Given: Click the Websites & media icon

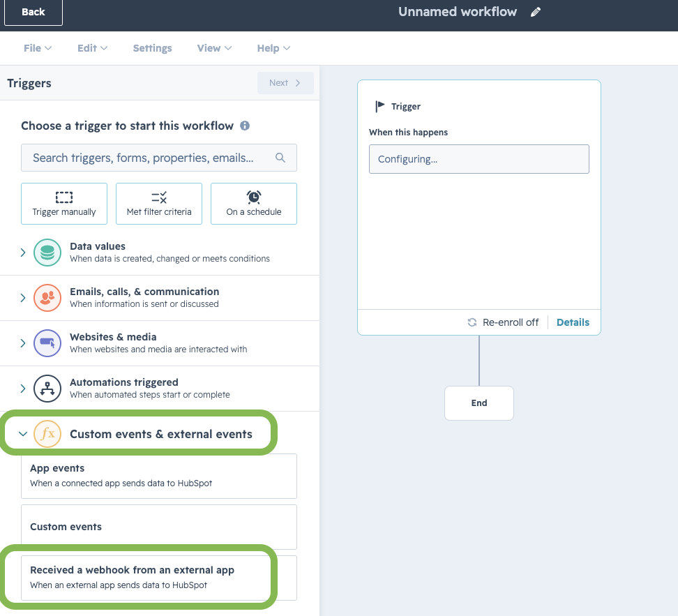Looking at the screenshot, I should coord(47,343).
